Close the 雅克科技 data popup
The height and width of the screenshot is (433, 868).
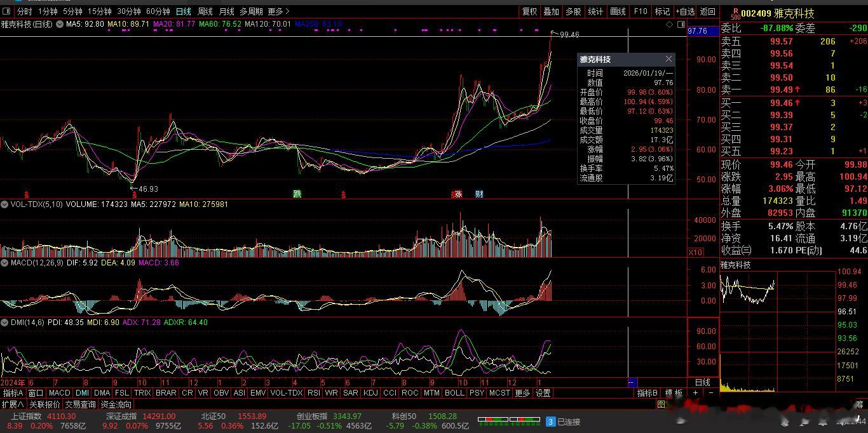coord(668,59)
